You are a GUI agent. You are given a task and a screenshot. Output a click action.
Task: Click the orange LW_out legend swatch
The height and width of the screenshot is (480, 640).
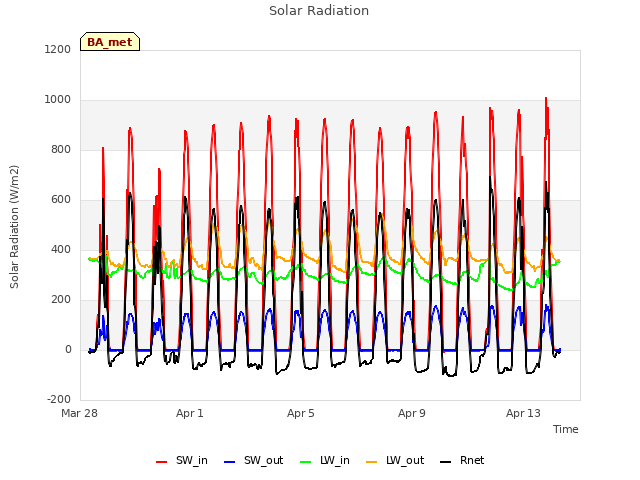(372, 462)
